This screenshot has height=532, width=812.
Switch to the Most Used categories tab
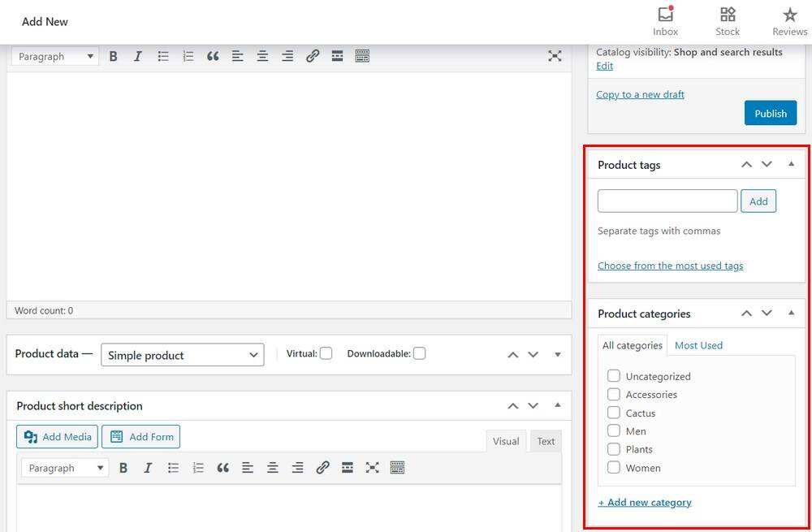coord(698,345)
